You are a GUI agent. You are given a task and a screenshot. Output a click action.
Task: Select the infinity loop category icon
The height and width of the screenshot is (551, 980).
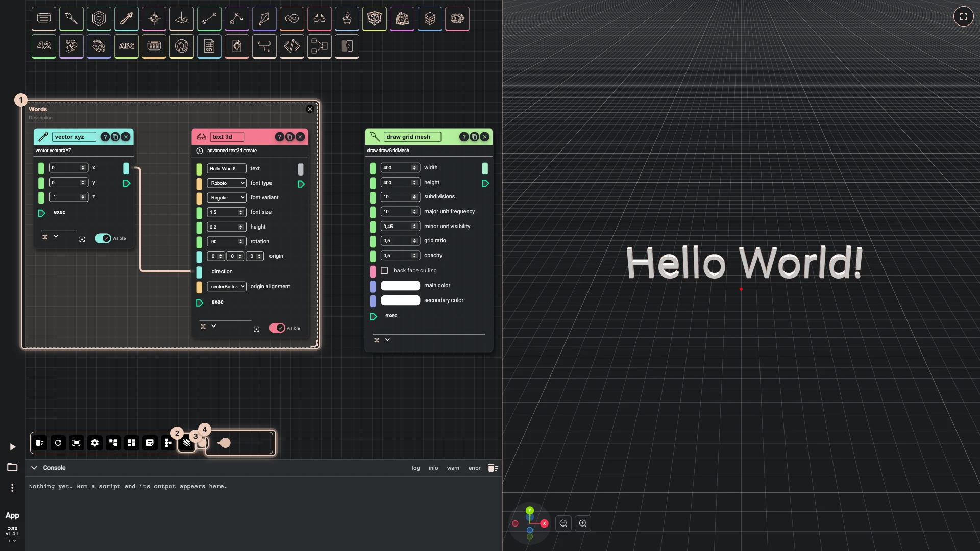[292, 18]
